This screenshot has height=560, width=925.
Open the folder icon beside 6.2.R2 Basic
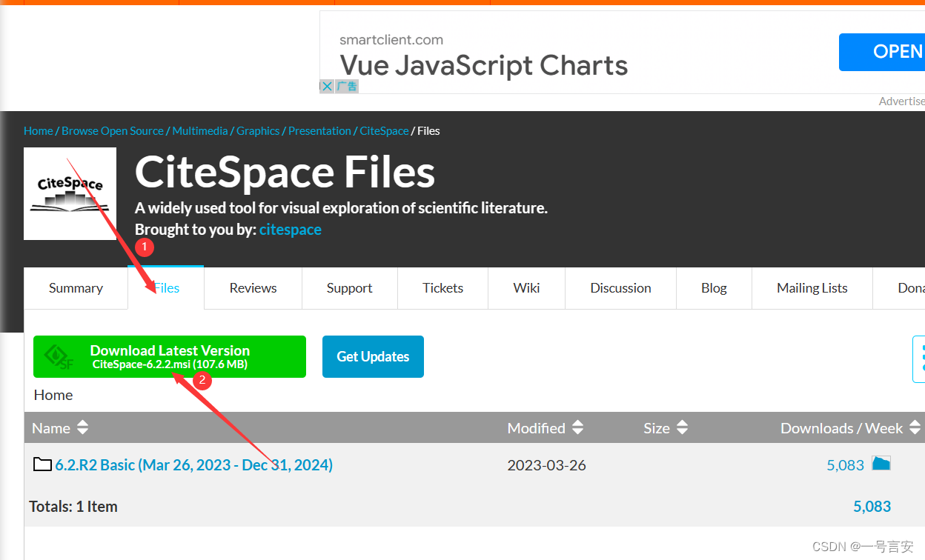[x=43, y=464]
